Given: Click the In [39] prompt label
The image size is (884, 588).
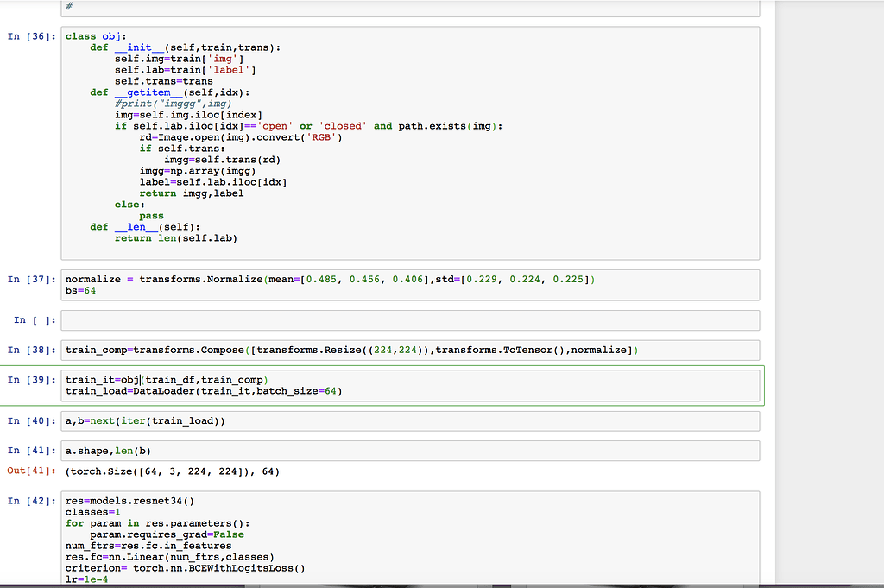Looking at the screenshot, I should [x=32, y=380].
